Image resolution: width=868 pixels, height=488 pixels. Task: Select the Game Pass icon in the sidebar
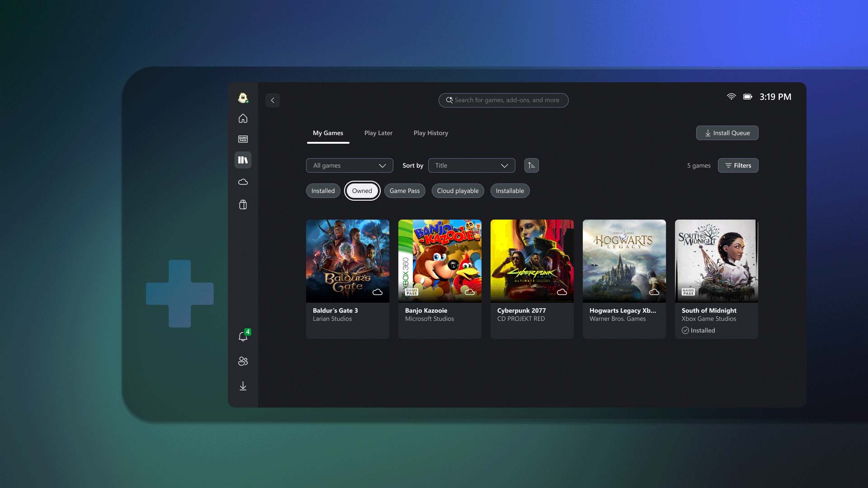[243, 139]
